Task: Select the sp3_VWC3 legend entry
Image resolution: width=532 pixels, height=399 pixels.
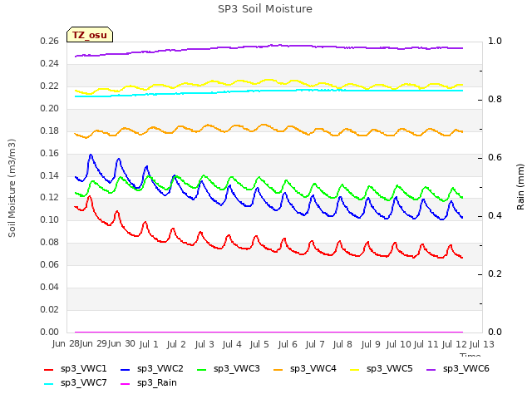Action: (x=229, y=369)
